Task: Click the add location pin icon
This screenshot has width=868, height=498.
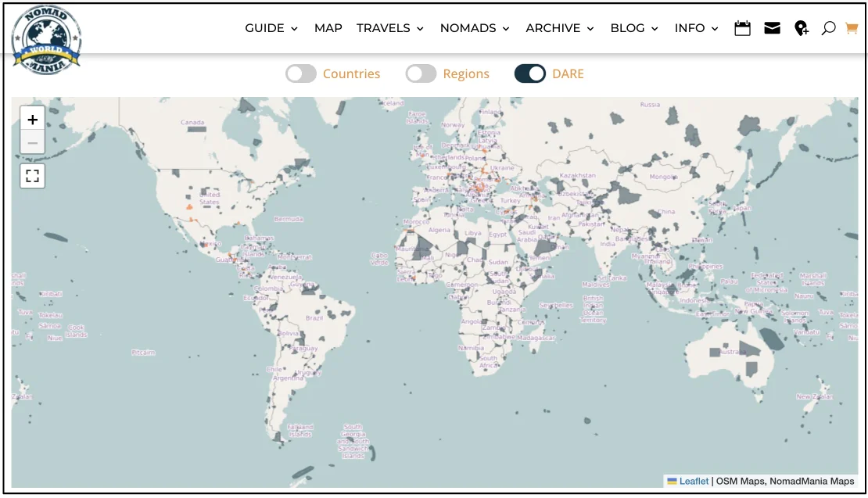Action: tap(801, 28)
